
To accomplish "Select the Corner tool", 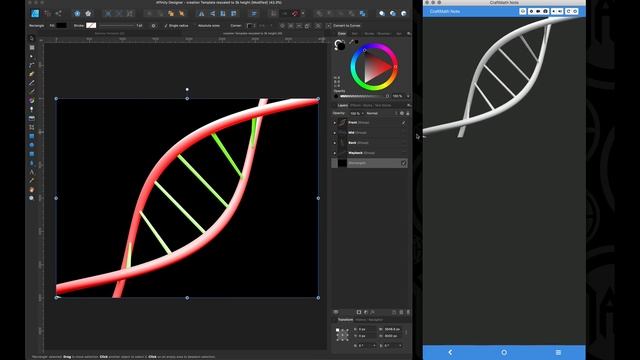I will coord(31,65).
